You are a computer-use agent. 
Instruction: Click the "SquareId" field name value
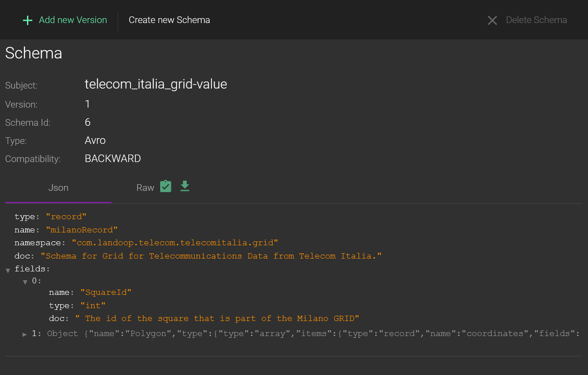[x=106, y=292]
